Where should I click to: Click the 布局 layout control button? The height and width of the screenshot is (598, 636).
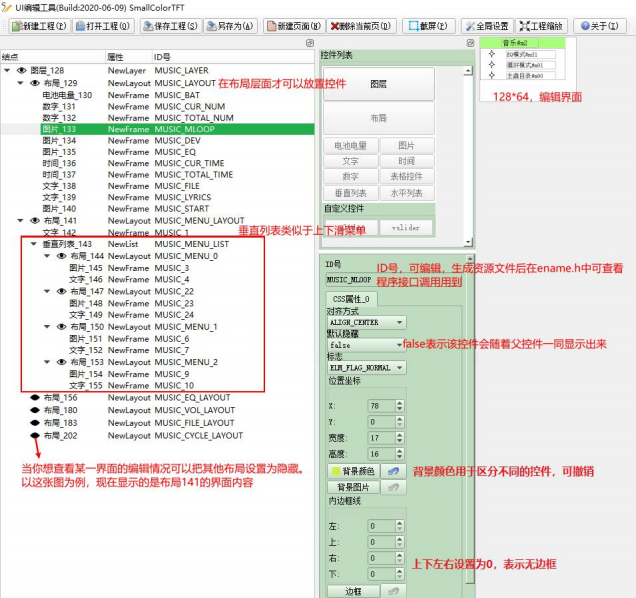click(x=378, y=118)
